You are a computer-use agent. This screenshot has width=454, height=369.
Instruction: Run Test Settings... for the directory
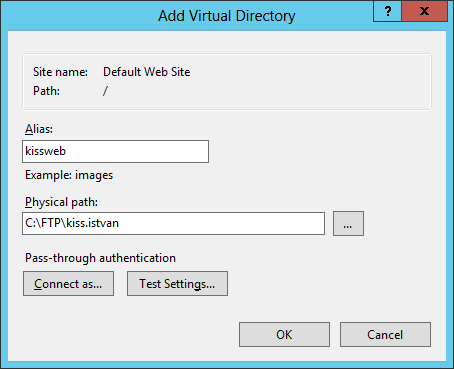(x=177, y=284)
